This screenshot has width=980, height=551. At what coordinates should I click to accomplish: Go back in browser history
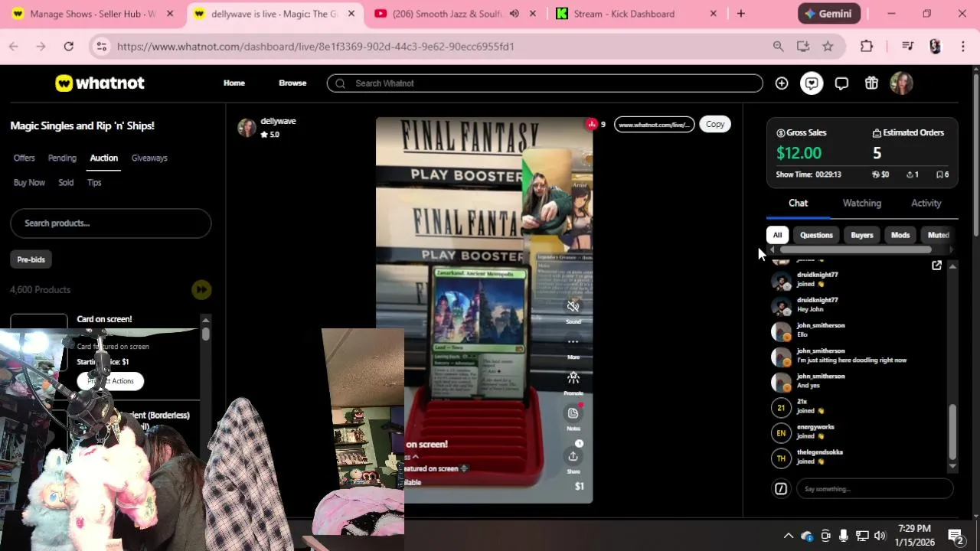pyautogui.click(x=14, y=47)
